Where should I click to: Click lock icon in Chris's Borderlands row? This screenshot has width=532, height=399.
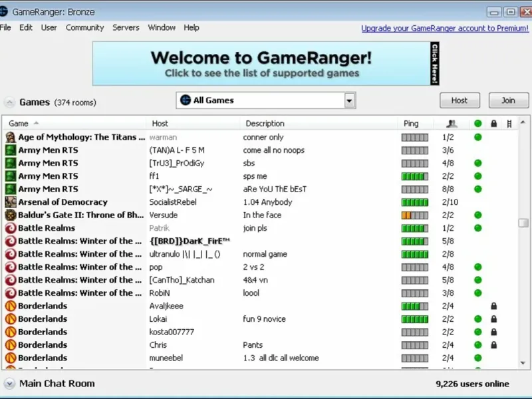point(493,344)
